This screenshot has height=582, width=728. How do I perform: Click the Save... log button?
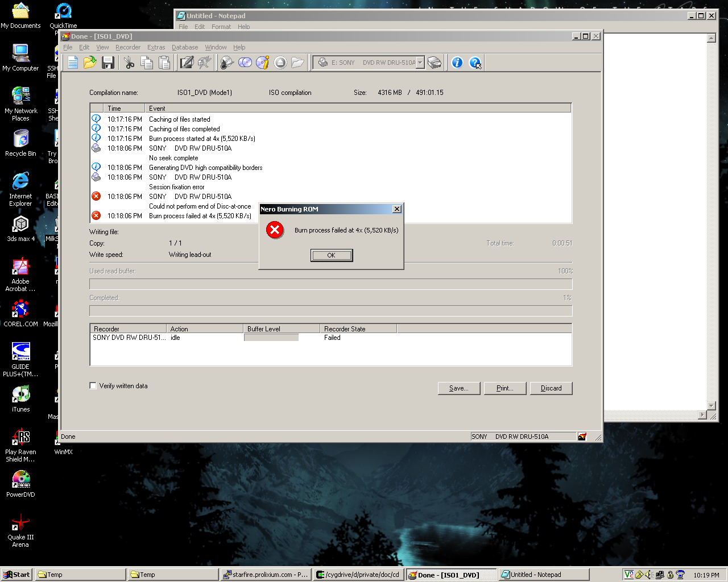point(459,388)
